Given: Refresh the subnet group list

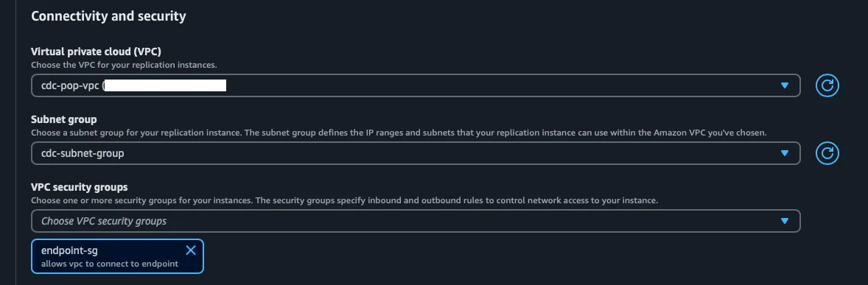Looking at the screenshot, I should (827, 153).
